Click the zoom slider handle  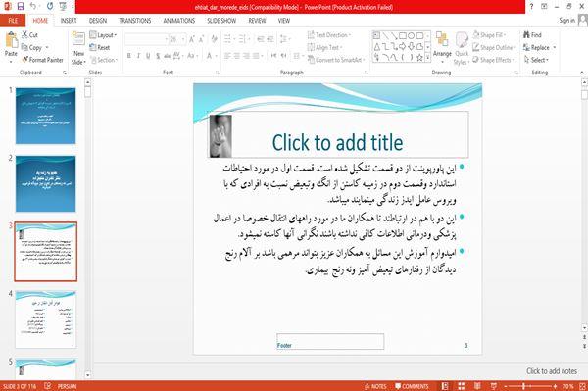(x=523, y=386)
